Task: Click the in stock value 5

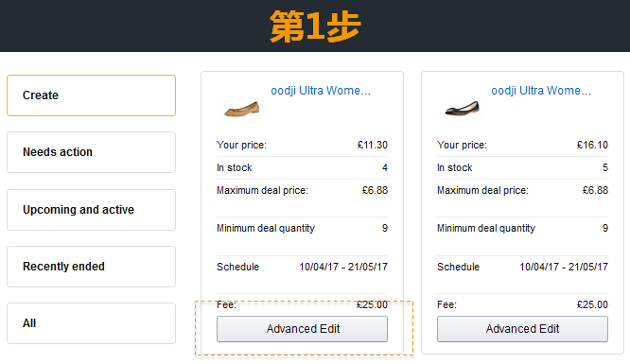Action: pos(605,168)
